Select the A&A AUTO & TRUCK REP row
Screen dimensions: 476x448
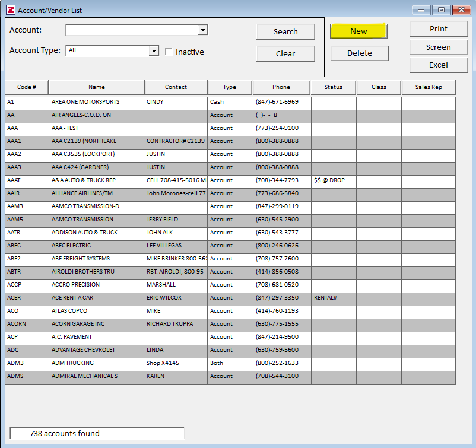(230, 182)
